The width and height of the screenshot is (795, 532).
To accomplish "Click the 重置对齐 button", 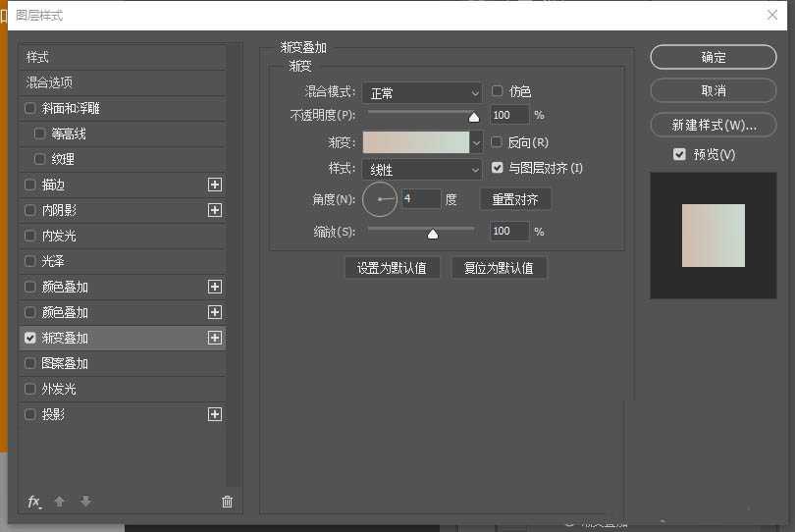I will pyautogui.click(x=515, y=199).
